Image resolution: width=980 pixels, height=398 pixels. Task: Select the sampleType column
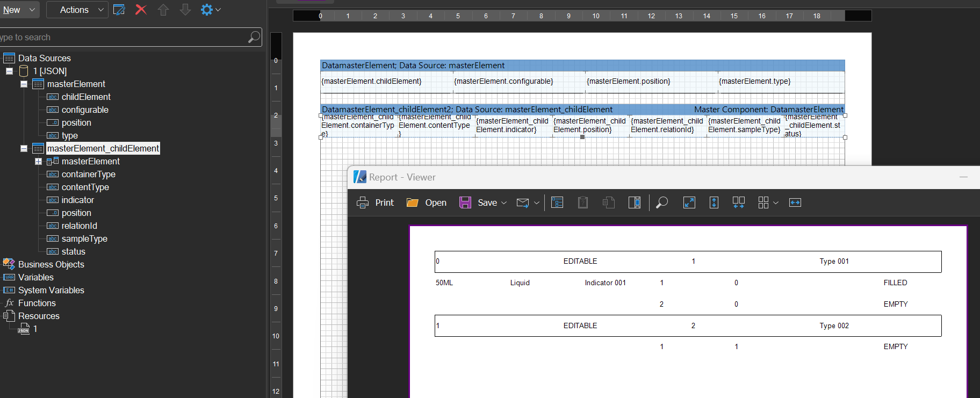click(x=84, y=238)
